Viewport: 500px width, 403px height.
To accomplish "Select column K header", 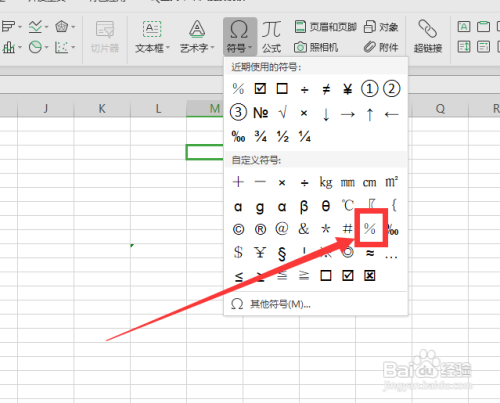I will tap(102, 109).
